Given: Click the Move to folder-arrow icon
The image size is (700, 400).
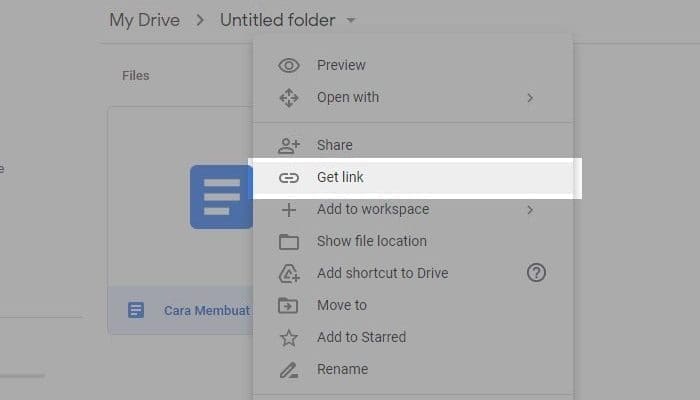Looking at the screenshot, I should (x=289, y=306).
